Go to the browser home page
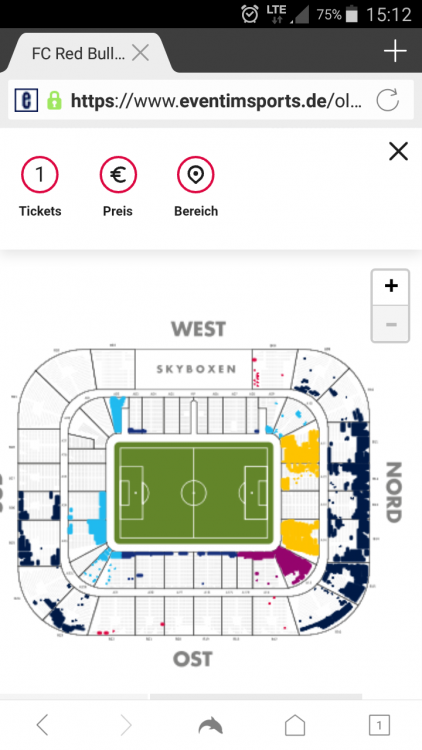The image size is (422, 750). tap(295, 725)
